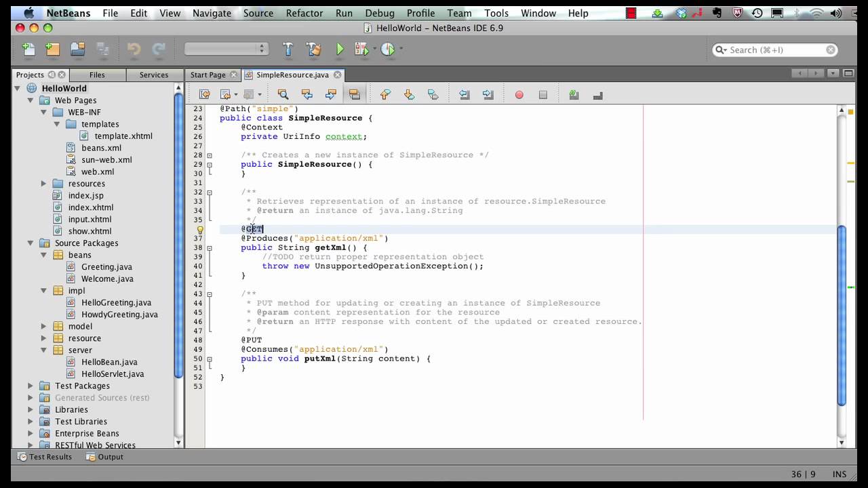
Task: Open the Refactor menu
Action: pos(304,13)
